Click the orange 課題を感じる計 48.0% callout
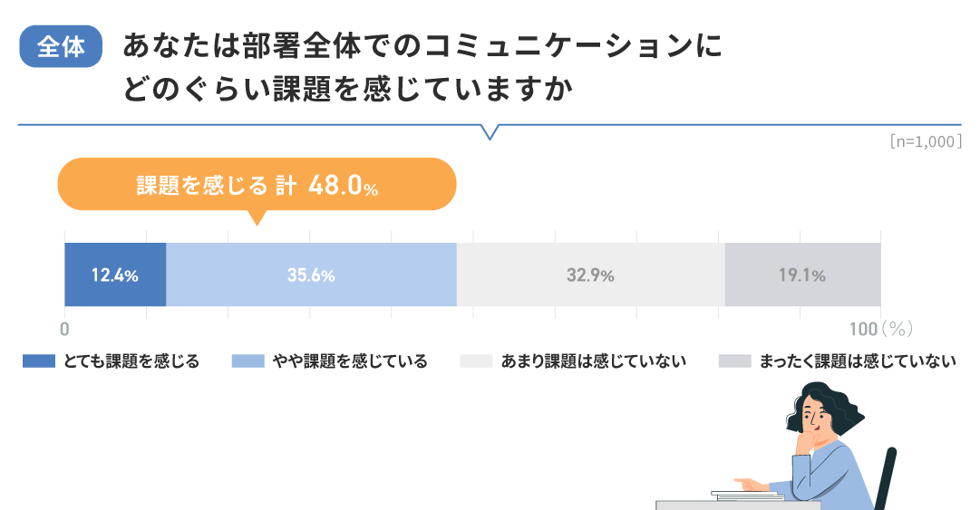This screenshot has height=510, width=980. point(257,185)
